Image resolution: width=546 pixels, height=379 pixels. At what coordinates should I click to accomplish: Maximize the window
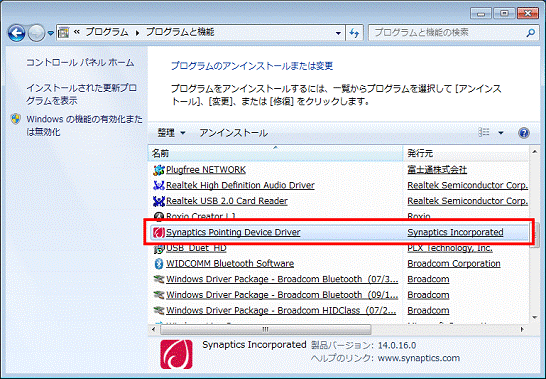tap(504, 14)
